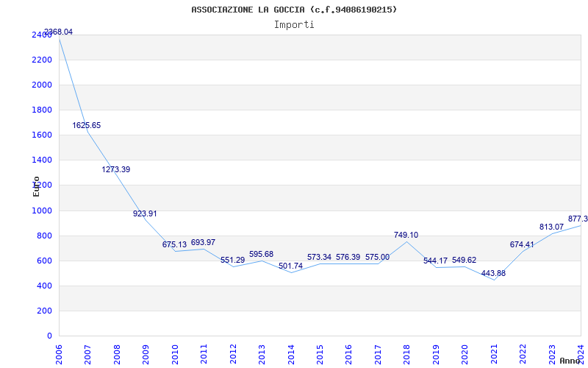Click the 2022 x-axis year label

click(x=523, y=353)
